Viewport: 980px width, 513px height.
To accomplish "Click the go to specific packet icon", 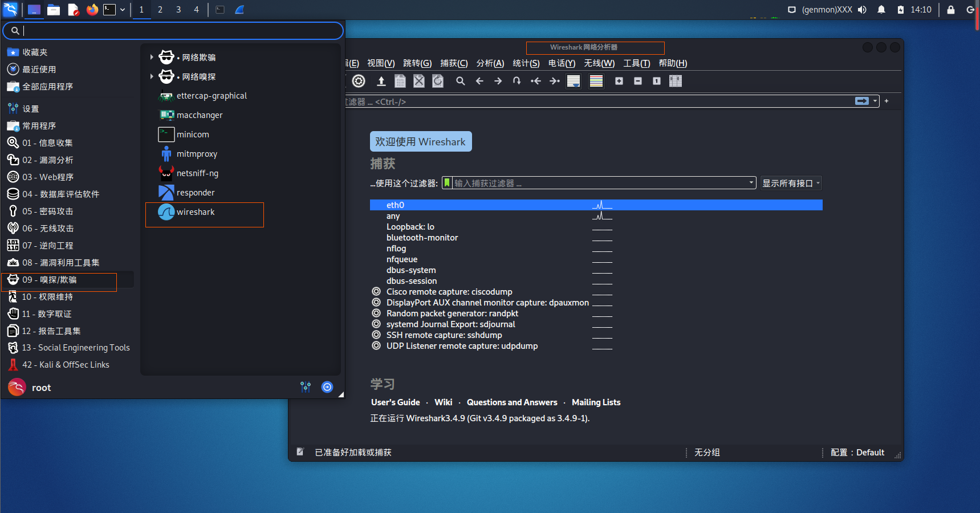I will tap(517, 81).
